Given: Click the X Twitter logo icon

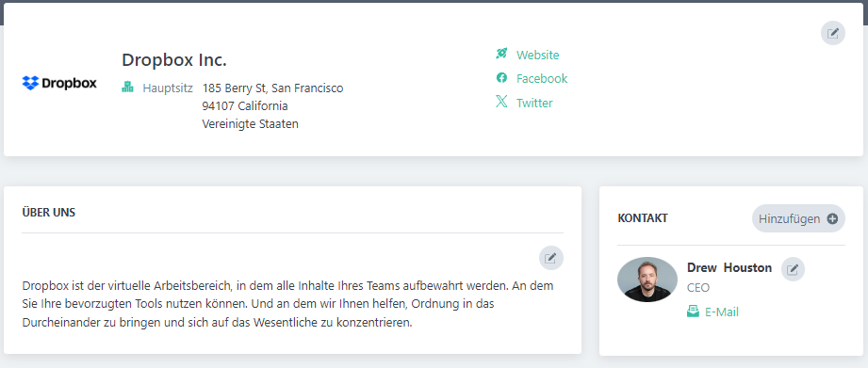Looking at the screenshot, I should (x=501, y=102).
